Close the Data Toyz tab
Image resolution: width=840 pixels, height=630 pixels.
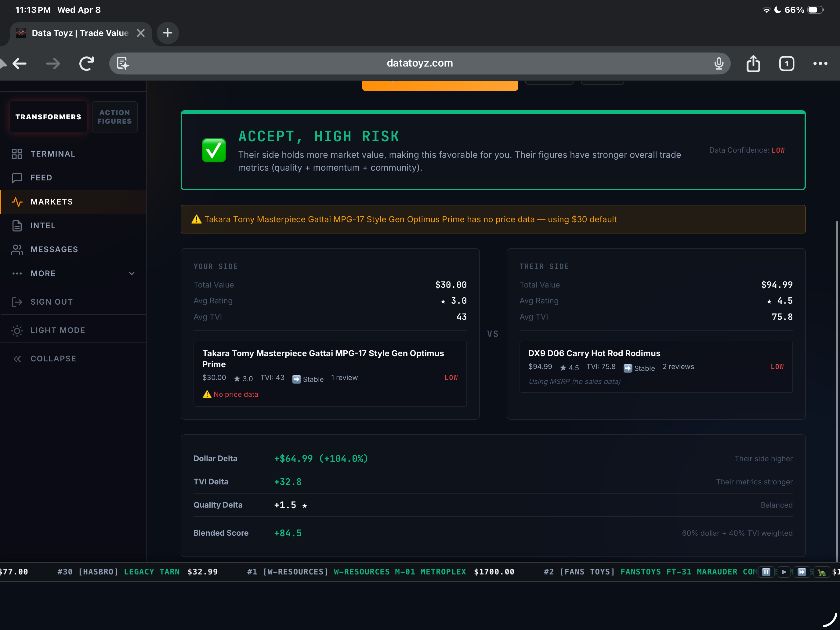(141, 33)
